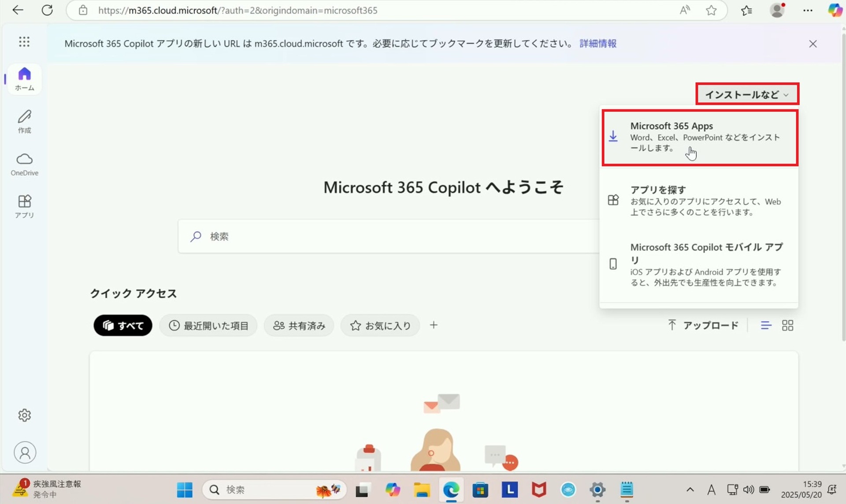Expand the インストールなど dropdown

(x=747, y=94)
